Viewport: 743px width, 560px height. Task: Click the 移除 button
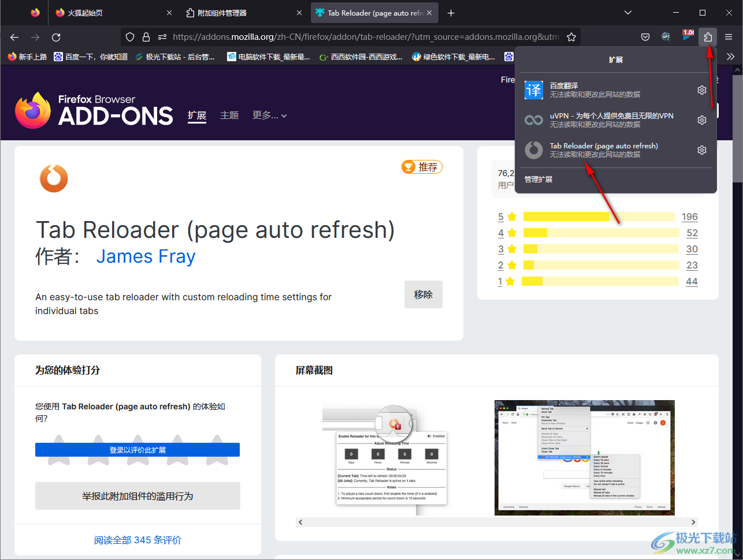coord(423,294)
